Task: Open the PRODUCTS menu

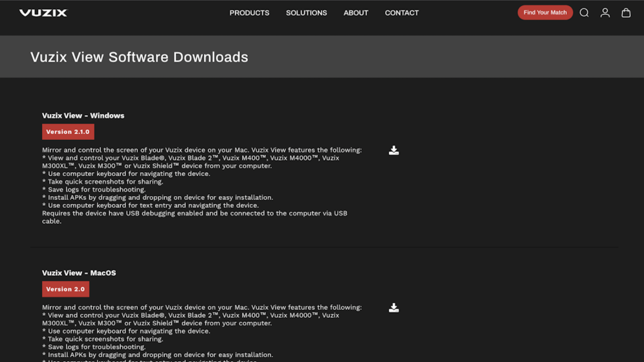Action: [249, 13]
